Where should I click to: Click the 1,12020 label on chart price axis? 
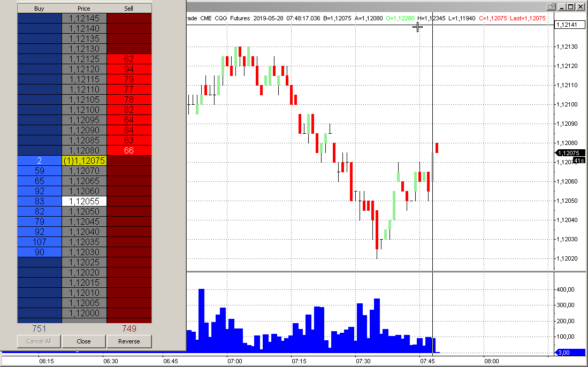tap(567, 258)
